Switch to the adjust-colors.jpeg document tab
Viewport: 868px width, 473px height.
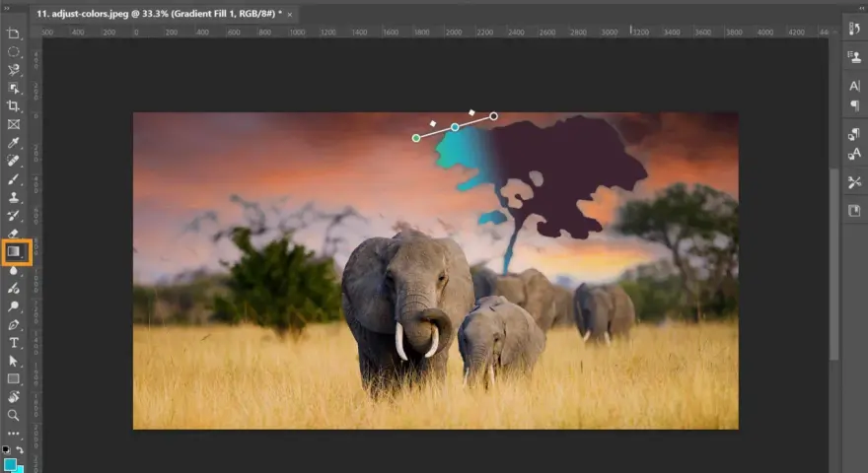pos(159,14)
